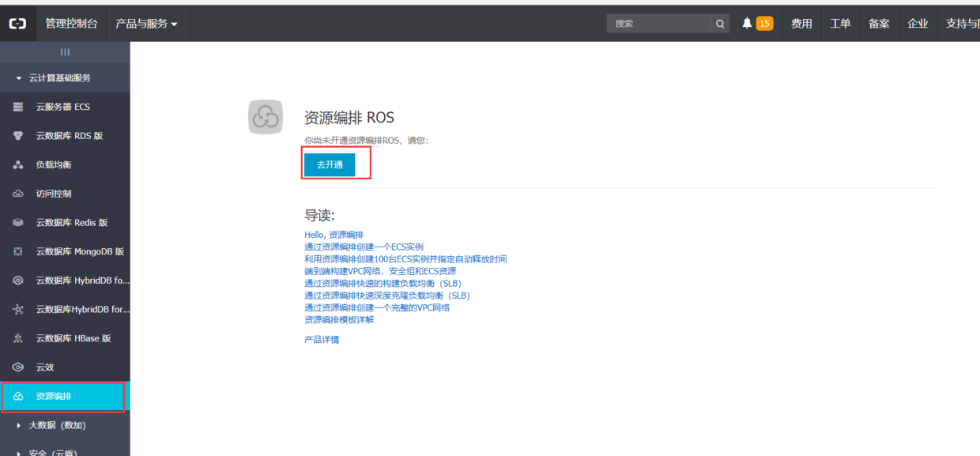Click the RDS database icon in sidebar

pos(18,136)
